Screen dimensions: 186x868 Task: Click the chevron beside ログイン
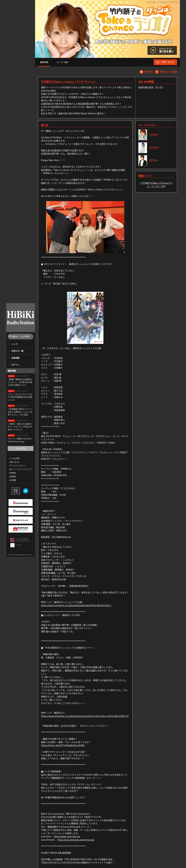[x=9, y=365]
